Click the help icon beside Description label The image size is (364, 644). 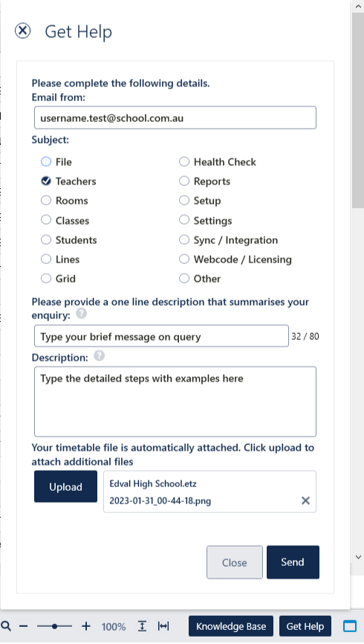(99, 355)
